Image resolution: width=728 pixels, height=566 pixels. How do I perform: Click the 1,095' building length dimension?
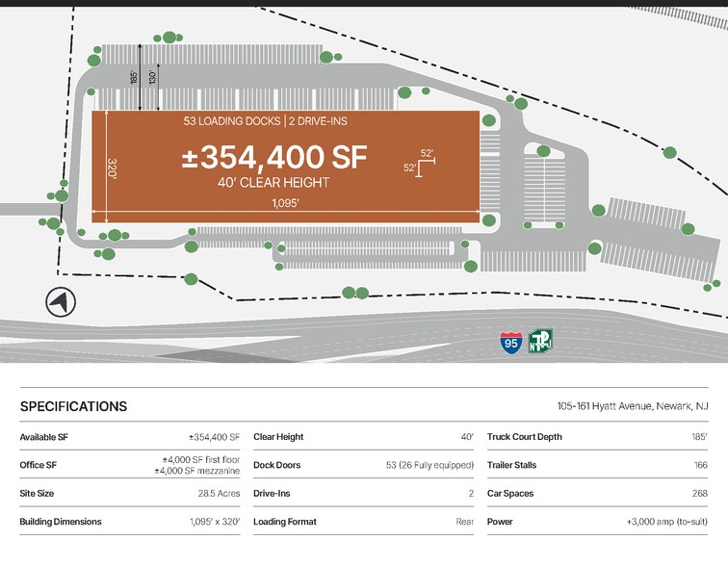(284, 203)
